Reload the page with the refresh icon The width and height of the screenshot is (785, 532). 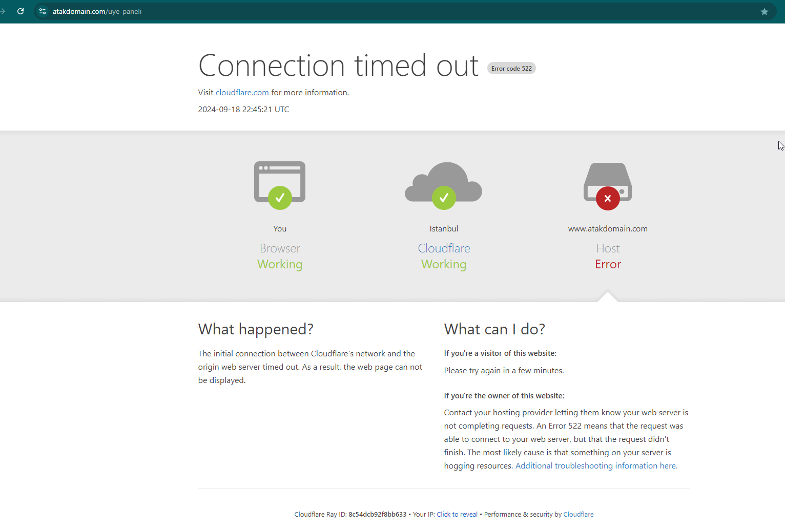pyautogui.click(x=20, y=11)
